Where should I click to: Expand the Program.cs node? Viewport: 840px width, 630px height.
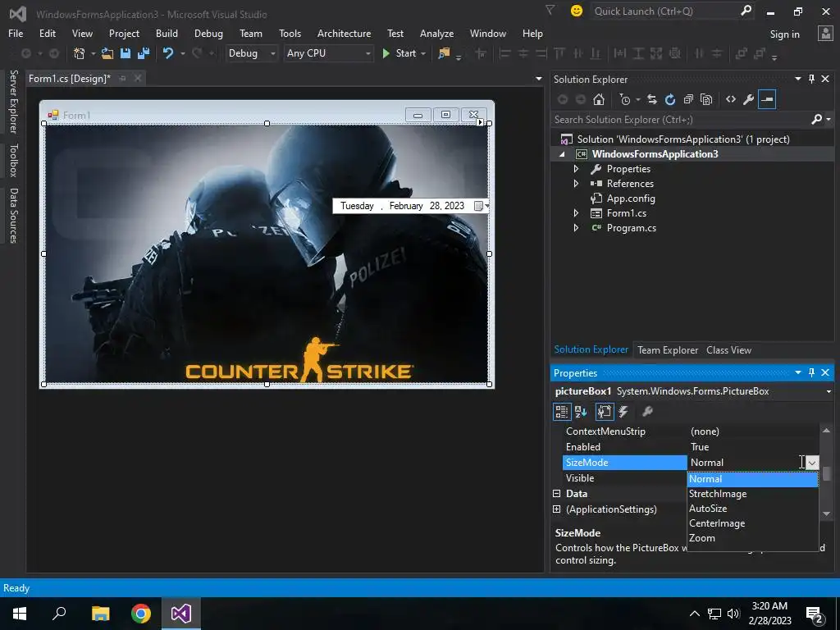coord(577,228)
